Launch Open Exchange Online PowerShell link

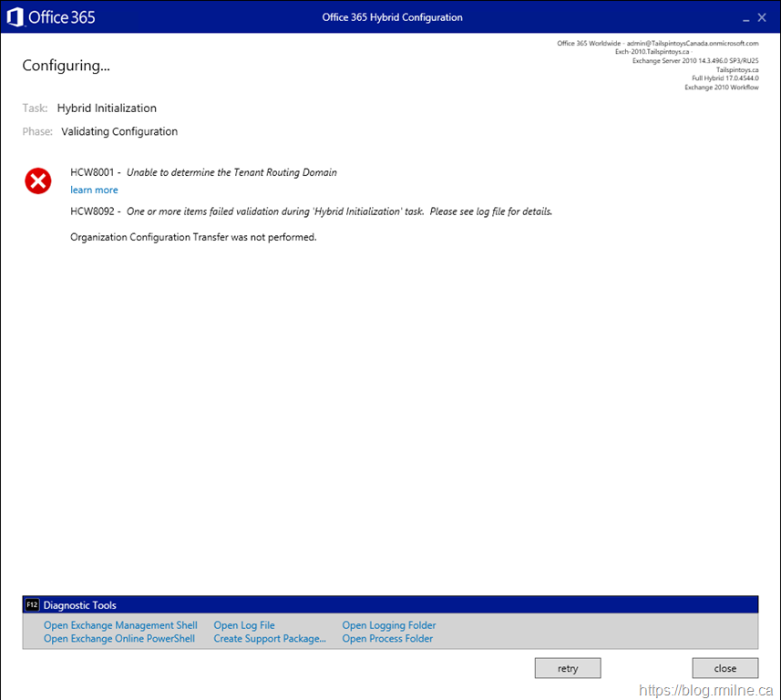point(119,639)
